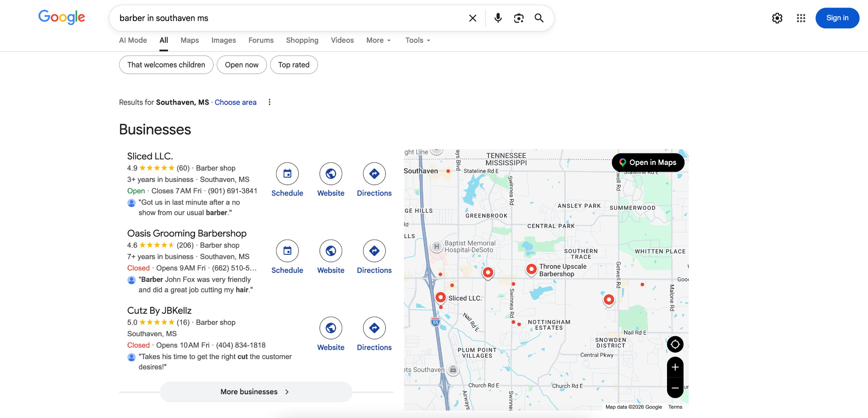Viewport: 868px width, 418px height.
Task: Click the large red pin near Getwell Rd
Action: tap(608, 300)
